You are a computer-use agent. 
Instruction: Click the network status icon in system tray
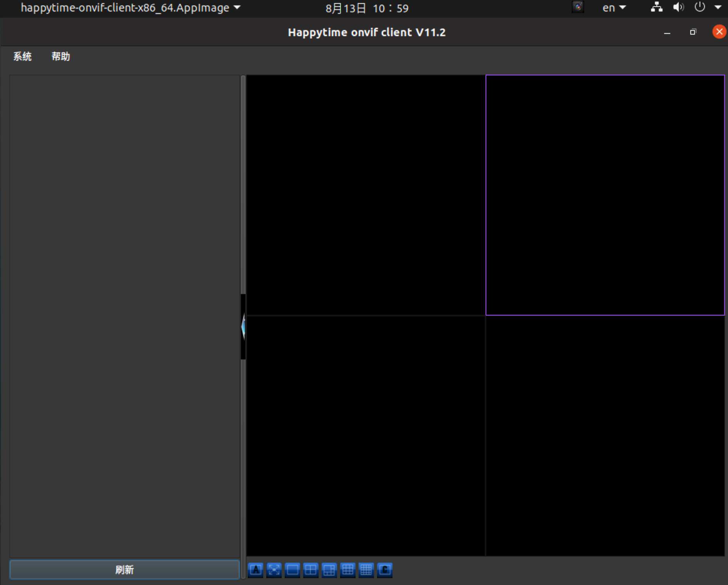[656, 7]
